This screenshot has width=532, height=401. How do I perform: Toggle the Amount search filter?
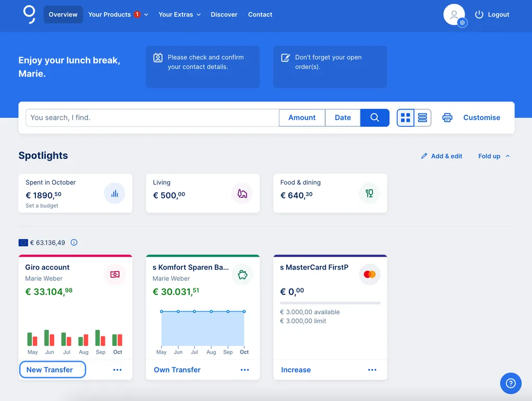point(302,118)
